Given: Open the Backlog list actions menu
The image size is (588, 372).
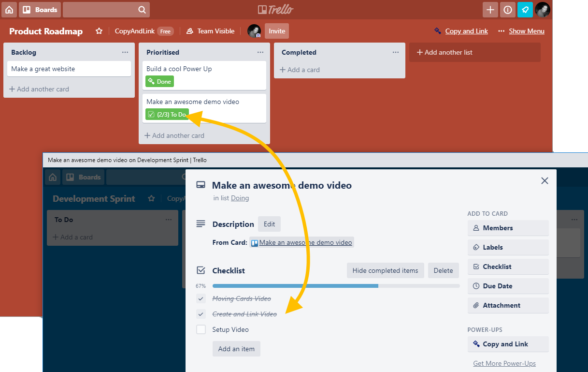Looking at the screenshot, I should click(x=125, y=52).
